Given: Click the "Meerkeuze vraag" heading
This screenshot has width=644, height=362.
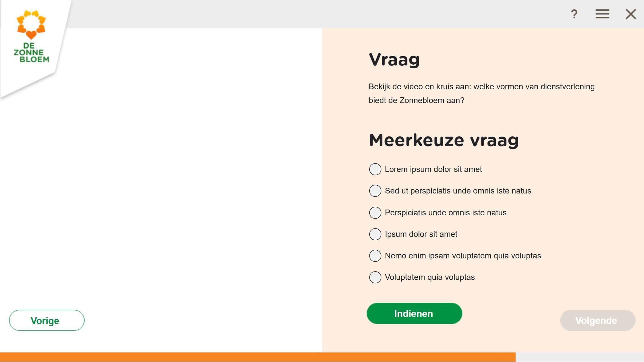Looking at the screenshot, I should [x=444, y=140].
